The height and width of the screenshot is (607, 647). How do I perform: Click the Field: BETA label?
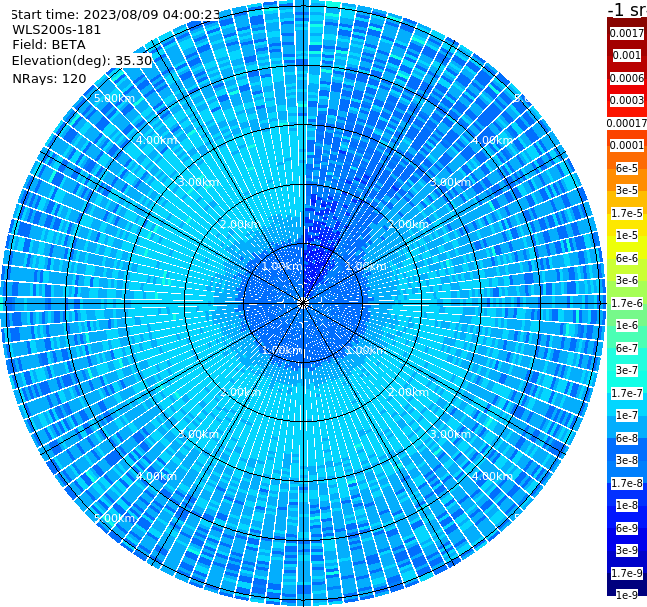(x=49, y=45)
